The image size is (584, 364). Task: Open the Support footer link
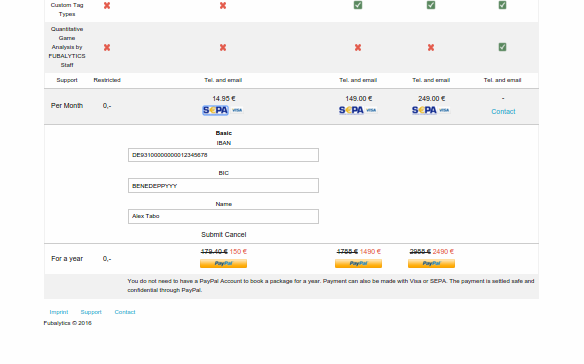point(91,312)
